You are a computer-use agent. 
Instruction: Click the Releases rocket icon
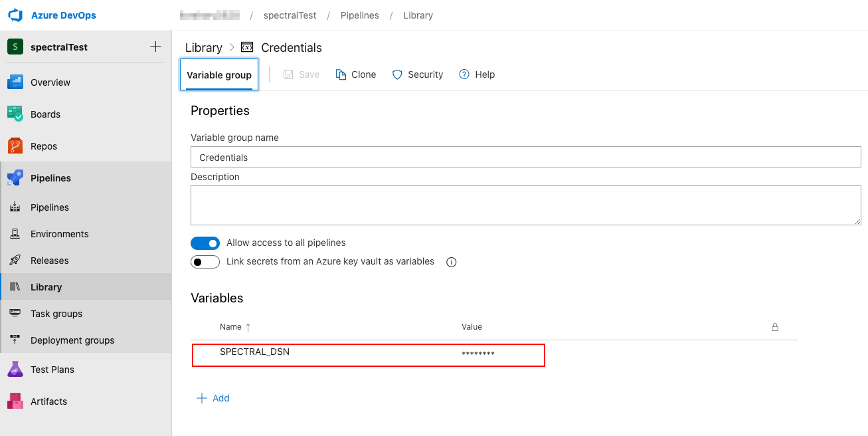[15, 261]
